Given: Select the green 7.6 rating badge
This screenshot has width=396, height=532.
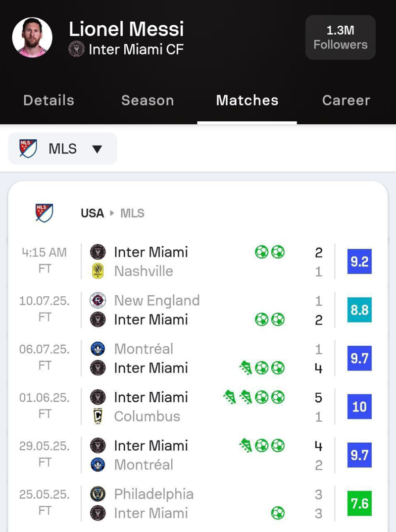Looking at the screenshot, I should click(x=359, y=504).
